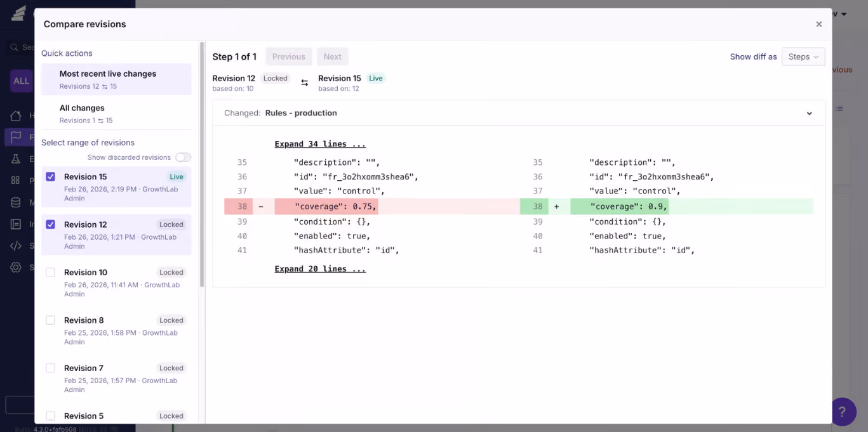This screenshot has height=432, width=868.
Task: Click the left panel scrollbar
Action: click(x=202, y=165)
